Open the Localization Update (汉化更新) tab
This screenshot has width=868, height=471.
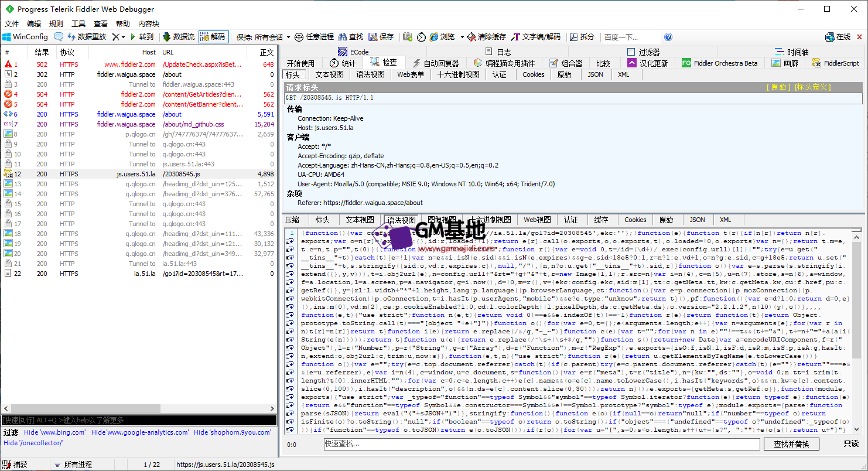647,63
